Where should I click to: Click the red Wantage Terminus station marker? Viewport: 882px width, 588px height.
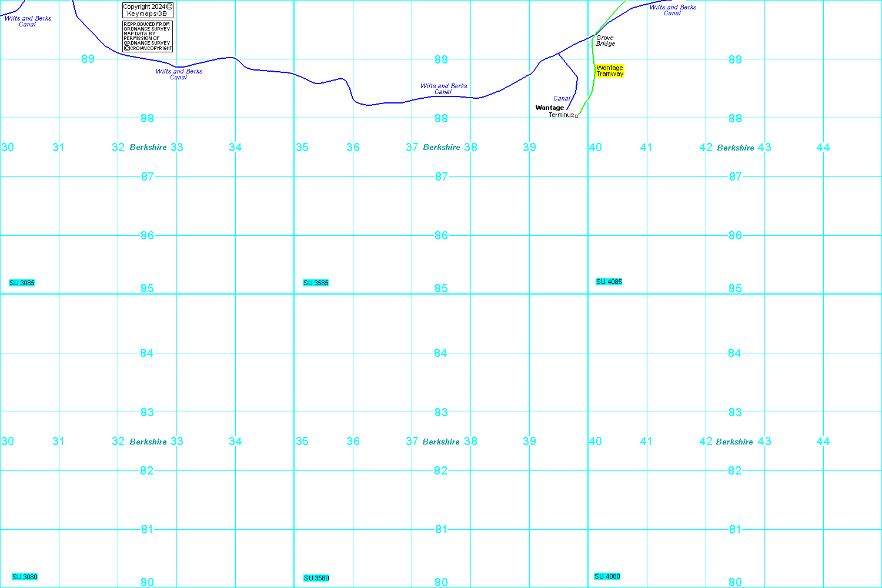coord(576,116)
